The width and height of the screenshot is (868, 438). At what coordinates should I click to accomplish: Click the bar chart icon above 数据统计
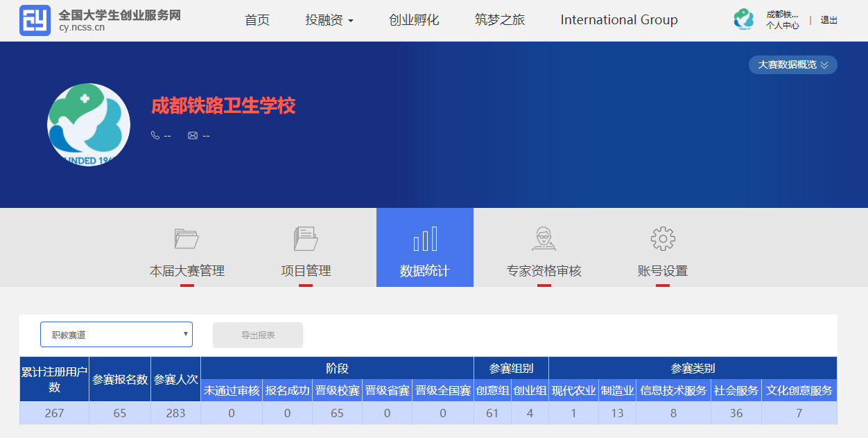click(x=425, y=239)
